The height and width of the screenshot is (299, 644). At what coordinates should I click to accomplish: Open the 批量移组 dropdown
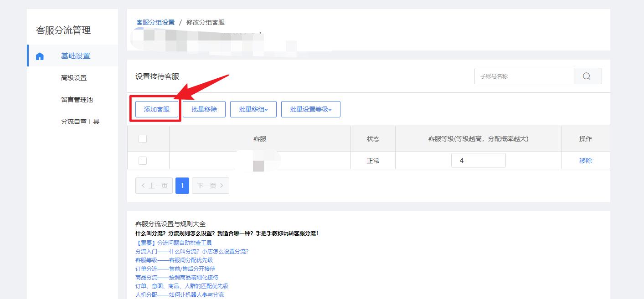click(x=253, y=109)
